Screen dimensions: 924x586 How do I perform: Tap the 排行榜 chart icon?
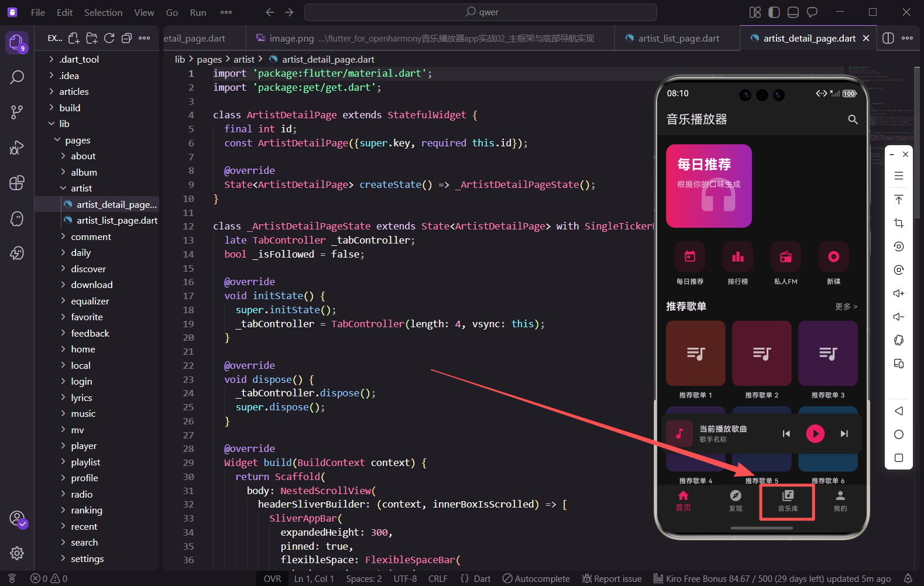[738, 256]
